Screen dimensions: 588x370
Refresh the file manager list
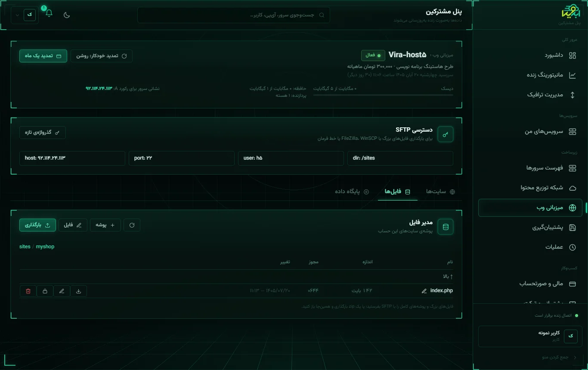pyautogui.click(x=132, y=225)
